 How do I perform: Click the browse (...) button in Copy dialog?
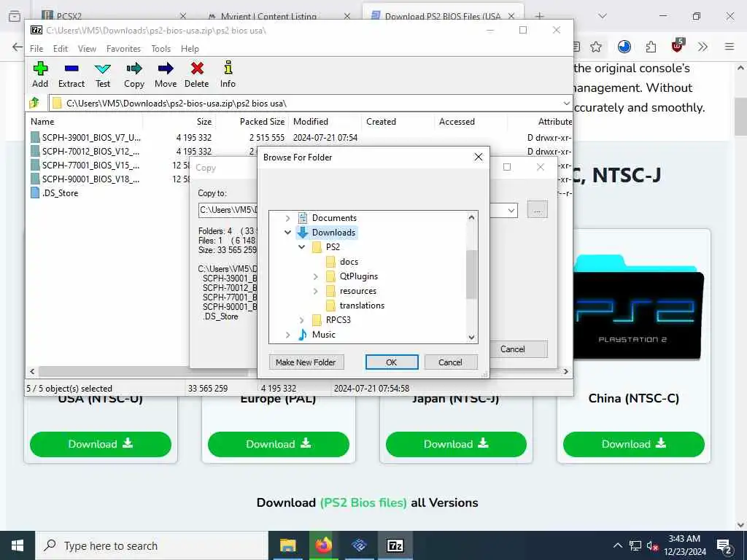tap(538, 210)
